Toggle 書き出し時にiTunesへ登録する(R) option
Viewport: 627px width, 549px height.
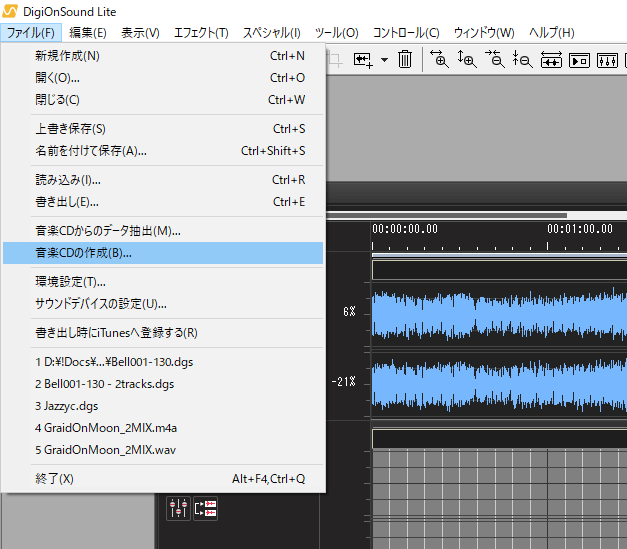coord(163,333)
